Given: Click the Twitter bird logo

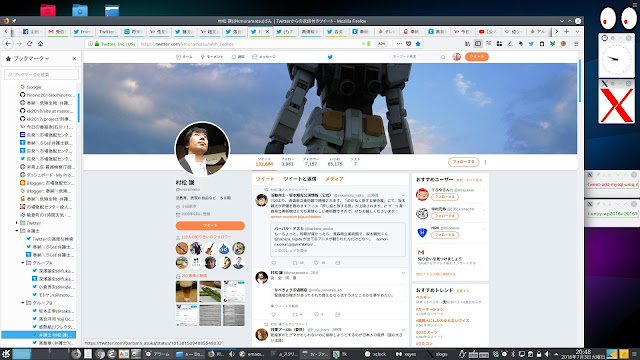Looking at the screenshot, I should 330,57.
